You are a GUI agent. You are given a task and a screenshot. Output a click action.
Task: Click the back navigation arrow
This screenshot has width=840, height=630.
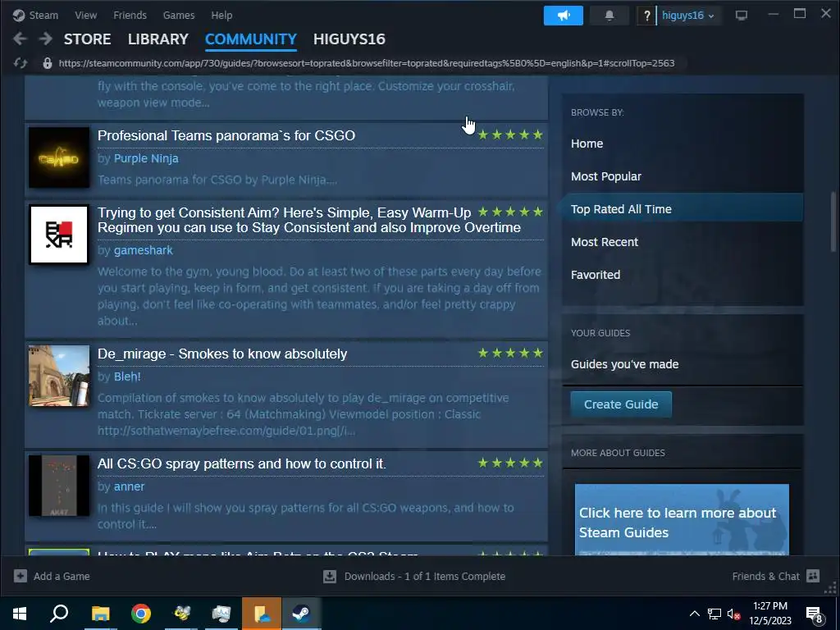click(20, 39)
